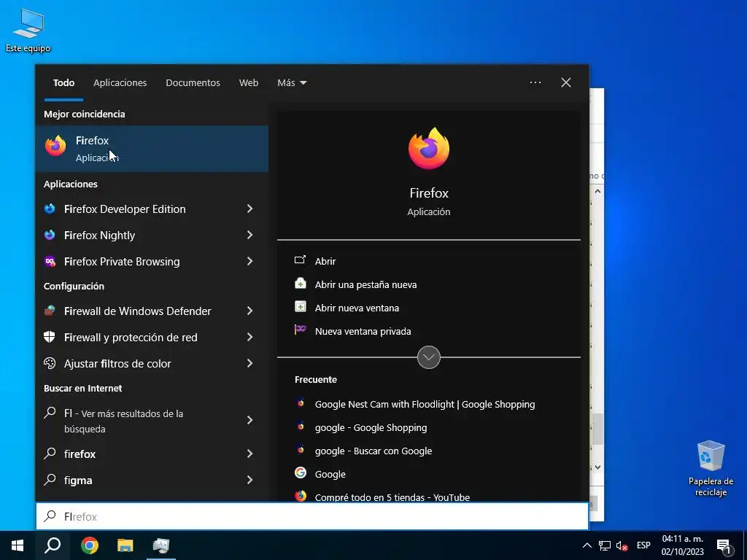
Task: Click Abrir una pestaña nueva
Action: coord(366,284)
